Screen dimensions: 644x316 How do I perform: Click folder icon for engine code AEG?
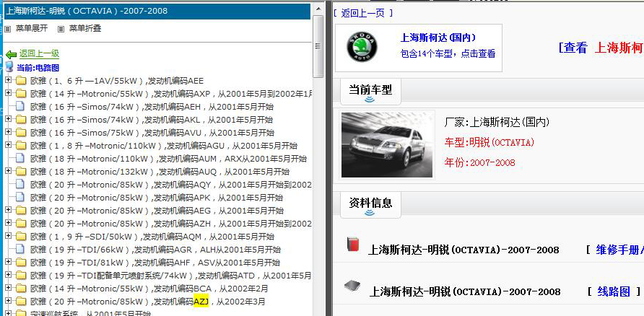click(x=20, y=211)
